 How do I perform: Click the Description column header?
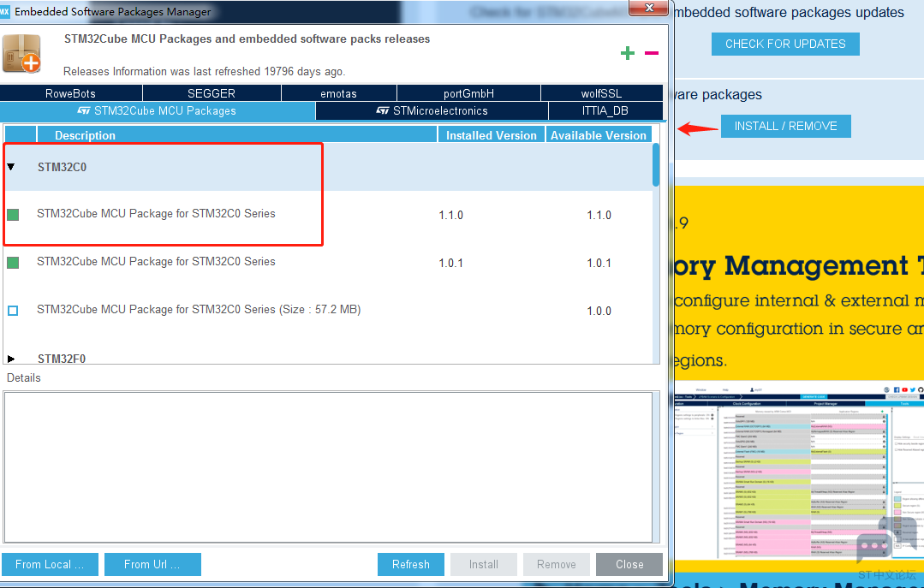237,135
